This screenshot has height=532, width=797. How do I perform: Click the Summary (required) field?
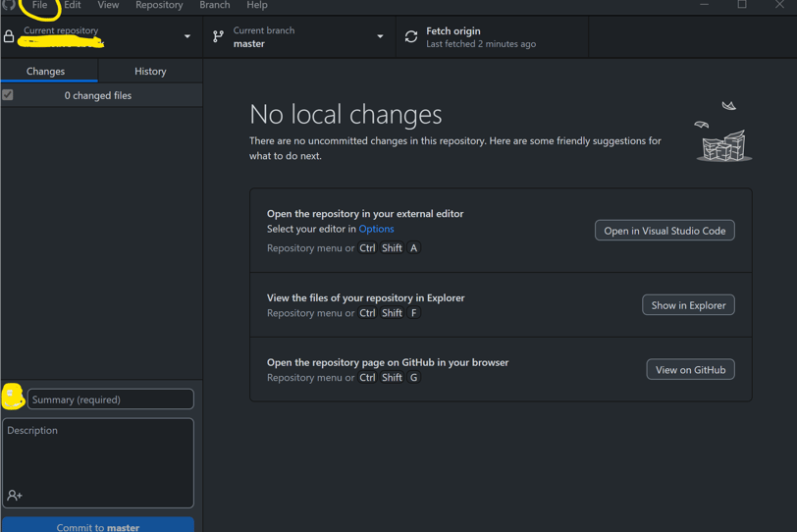110,399
